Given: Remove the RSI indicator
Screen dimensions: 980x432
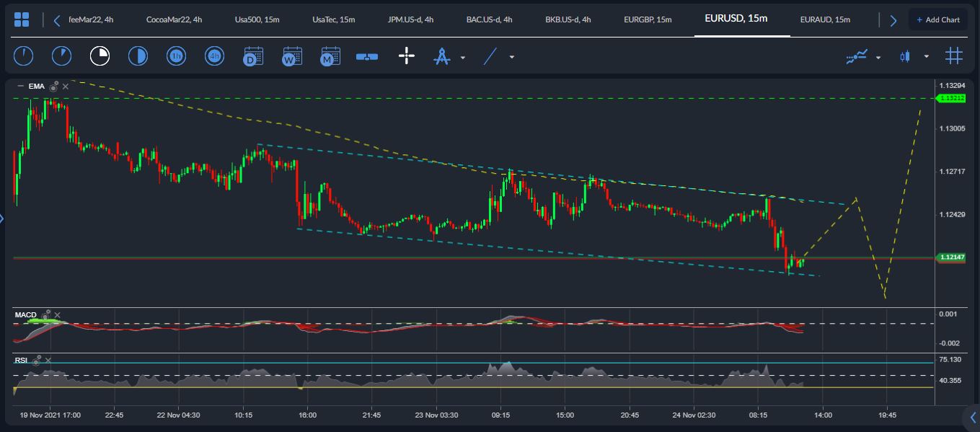Looking at the screenshot, I should coord(48,360).
